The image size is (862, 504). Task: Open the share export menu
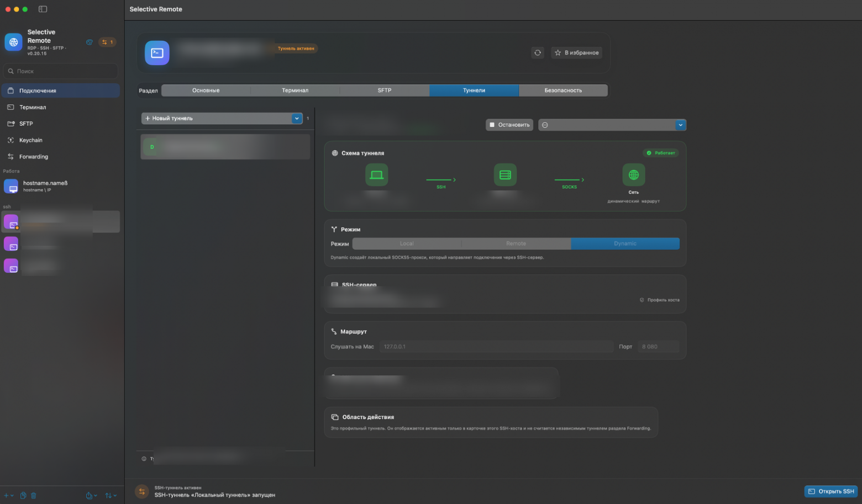pos(91,495)
